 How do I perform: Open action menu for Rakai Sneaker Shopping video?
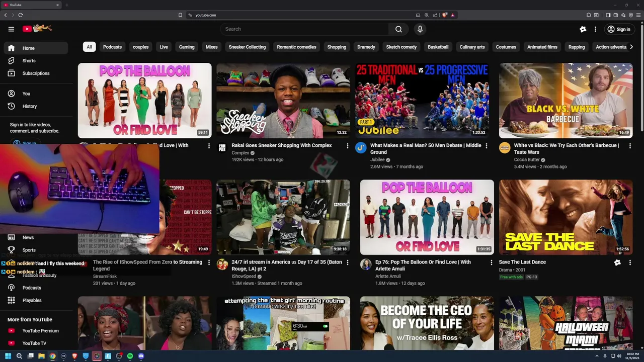347,146
